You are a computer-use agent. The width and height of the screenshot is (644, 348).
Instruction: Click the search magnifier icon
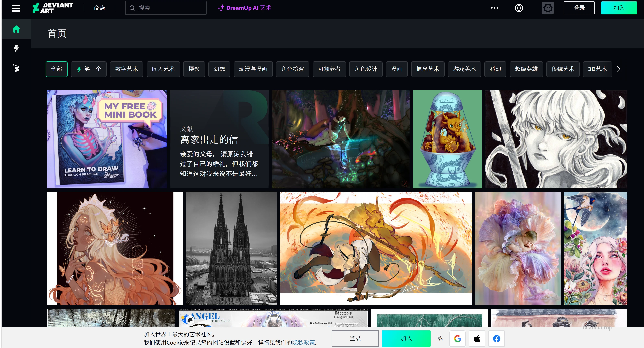132,8
